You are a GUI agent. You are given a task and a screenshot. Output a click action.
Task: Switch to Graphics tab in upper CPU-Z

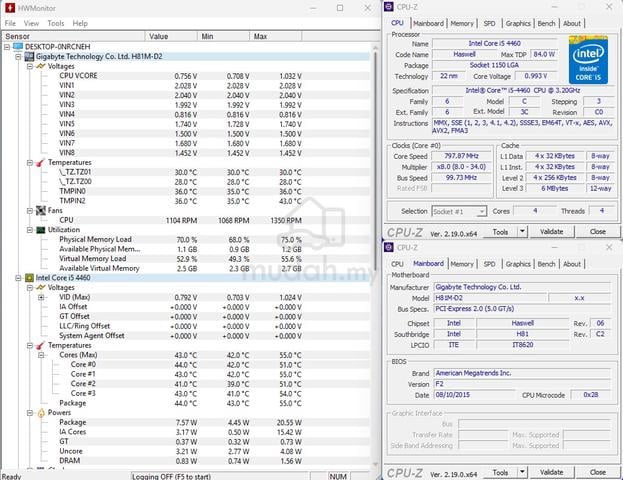coord(518,23)
